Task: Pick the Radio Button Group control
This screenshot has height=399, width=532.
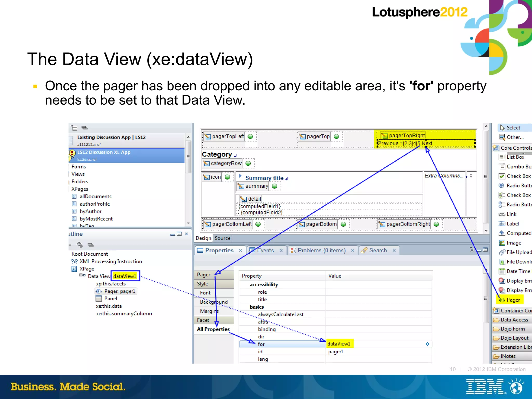Action: [515, 205]
